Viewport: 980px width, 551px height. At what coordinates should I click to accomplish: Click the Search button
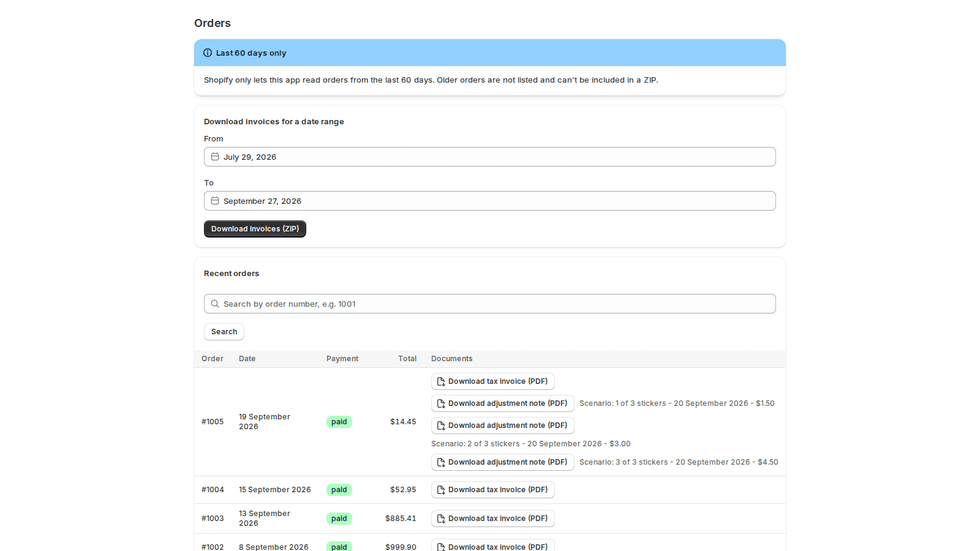coord(224,332)
